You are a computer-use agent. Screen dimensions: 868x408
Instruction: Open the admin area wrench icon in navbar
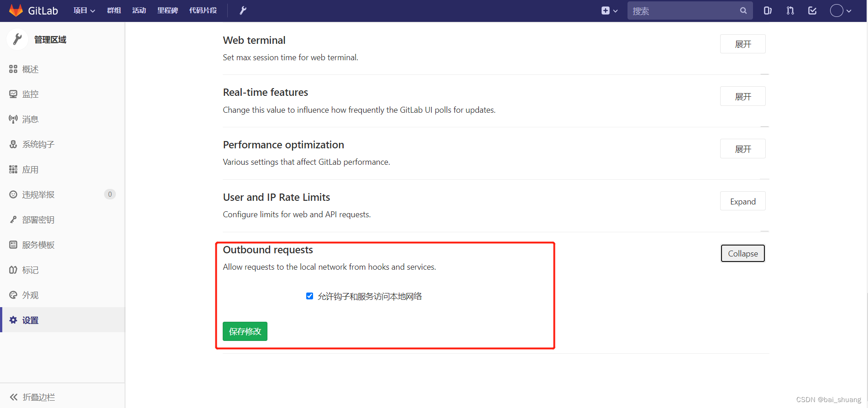(243, 10)
